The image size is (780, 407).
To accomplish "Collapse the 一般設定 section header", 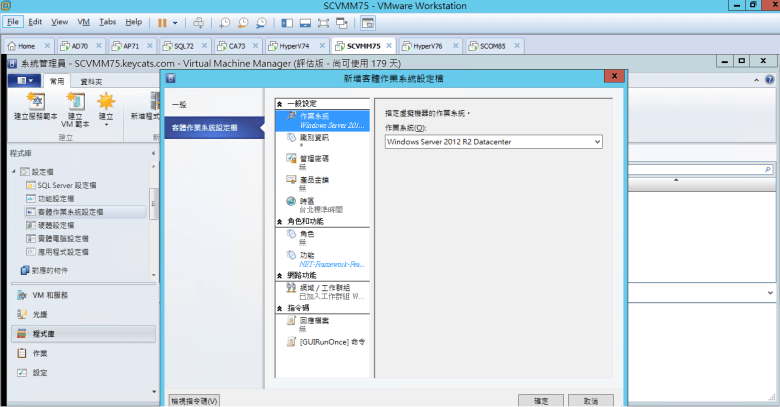I will click(x=280, y=103).
